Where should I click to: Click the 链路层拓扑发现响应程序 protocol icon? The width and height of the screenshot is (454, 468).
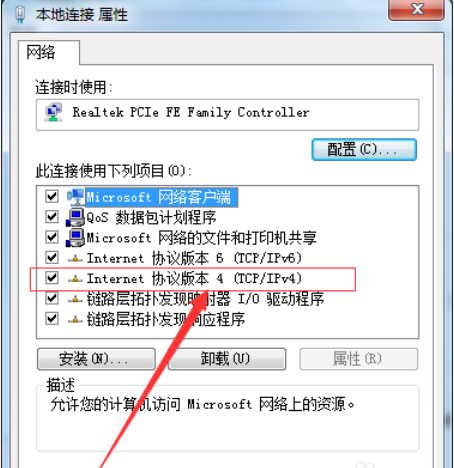pos(75,320)
